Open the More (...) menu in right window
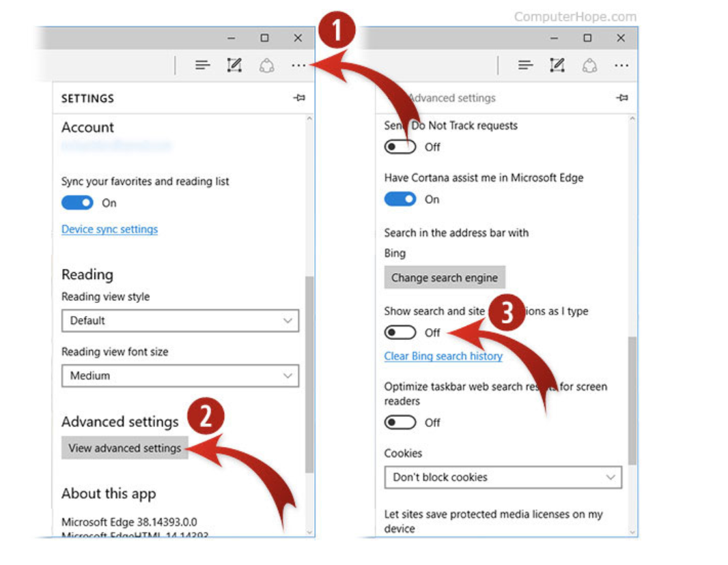This screenshot has height=565, width=728. (x=621, y=66)
